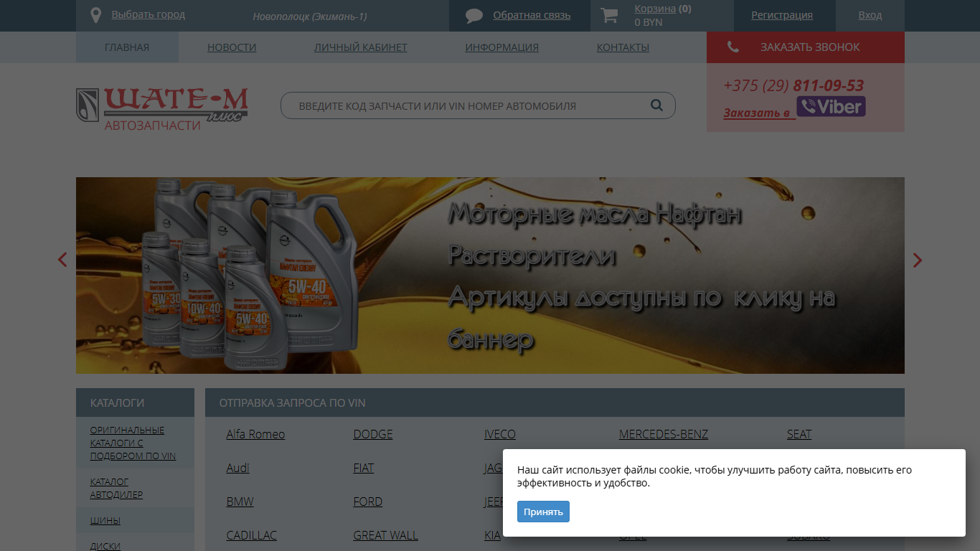Image resolution: width=980 pixels, height=551 pixels.
Task: Click 'Заказать звонок' callback button
Action: (806, 47)
